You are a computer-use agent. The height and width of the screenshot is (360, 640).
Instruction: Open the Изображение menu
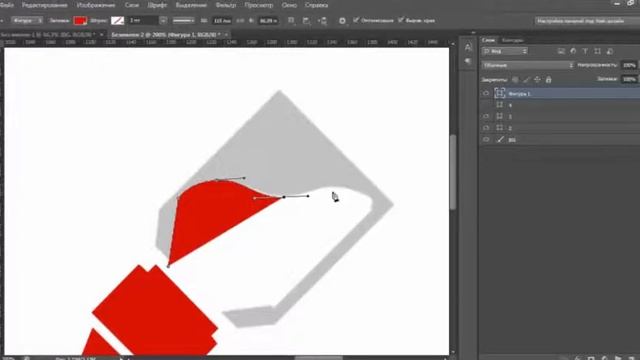(x=96, y=5)
